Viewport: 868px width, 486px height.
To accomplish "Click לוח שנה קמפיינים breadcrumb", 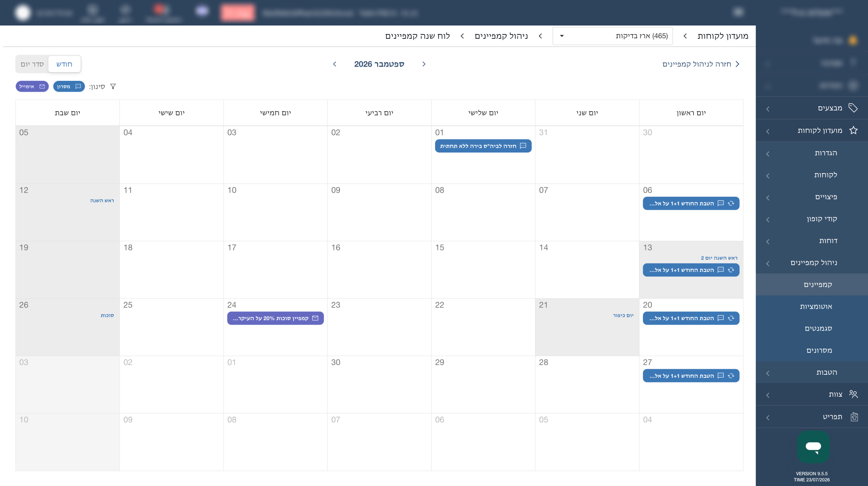I will pos(417,36).
